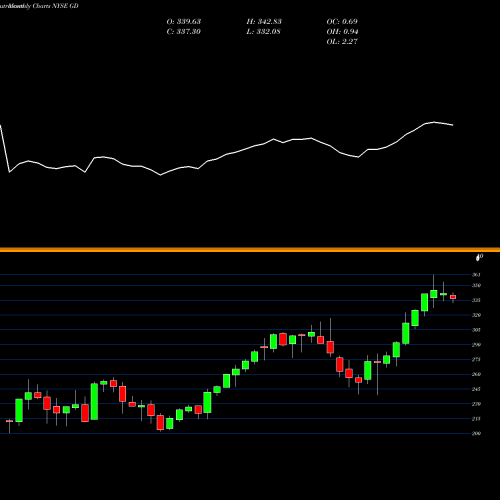Click the 230 price axis label
This screenshot has height=500, width=500.
click(476, 404)
